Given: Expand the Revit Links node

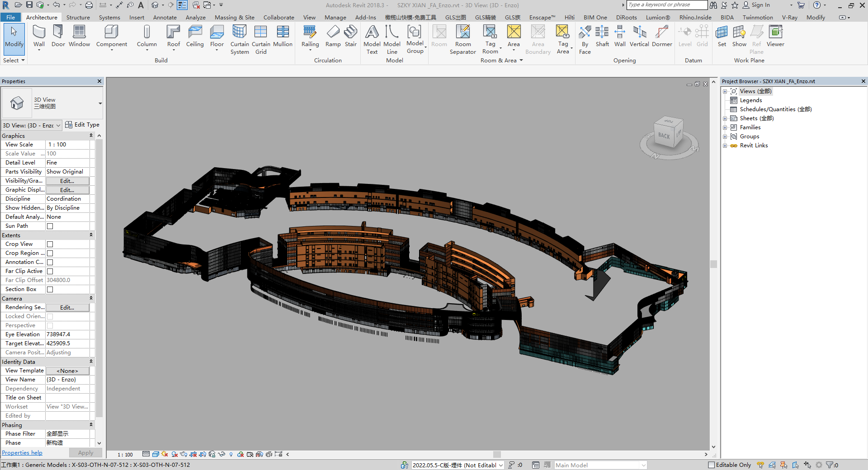Looking at the screenshot, I should click(x=725, y=146).
